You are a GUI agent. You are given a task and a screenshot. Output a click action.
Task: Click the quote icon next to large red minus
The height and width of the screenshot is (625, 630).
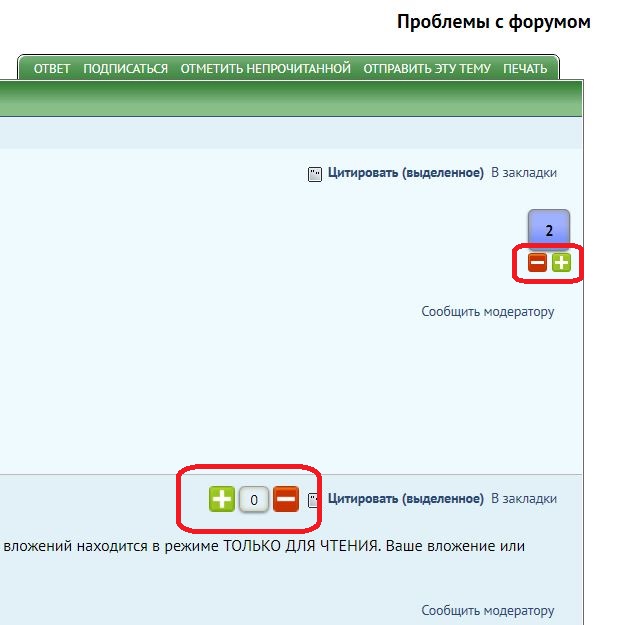point(314,499)
